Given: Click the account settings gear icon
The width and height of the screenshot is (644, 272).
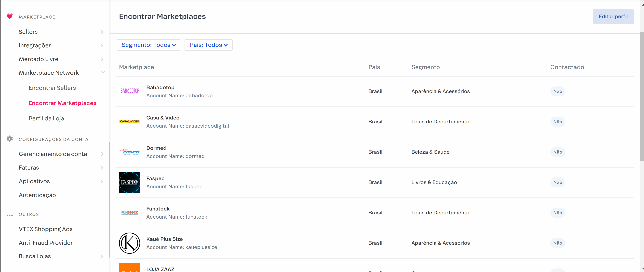Looking at the screenshot, I should 9,139.
